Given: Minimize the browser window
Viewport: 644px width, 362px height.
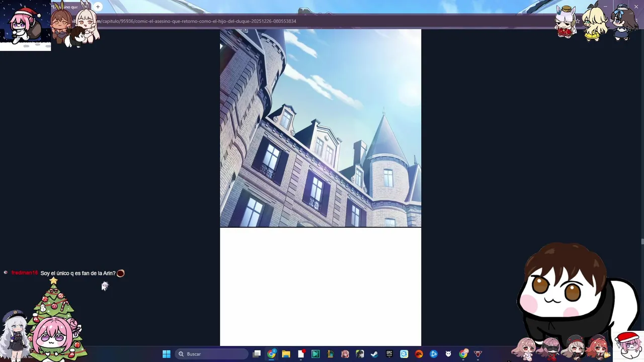Looking at the screenshot, I should point(605,7).
